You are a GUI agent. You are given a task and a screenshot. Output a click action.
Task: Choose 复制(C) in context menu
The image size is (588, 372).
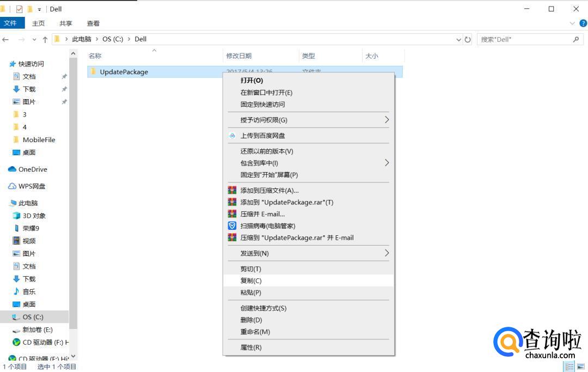[309, 280]
